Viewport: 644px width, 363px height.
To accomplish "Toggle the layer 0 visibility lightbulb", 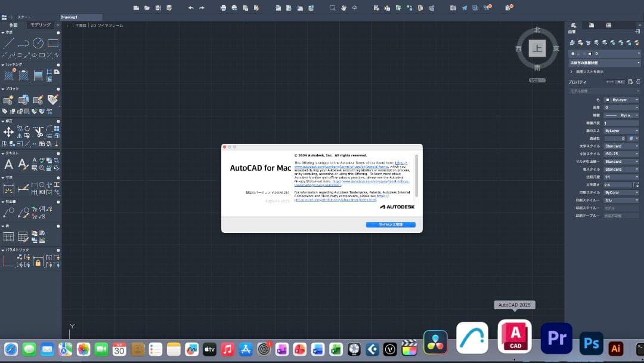I will pos(574,53).
